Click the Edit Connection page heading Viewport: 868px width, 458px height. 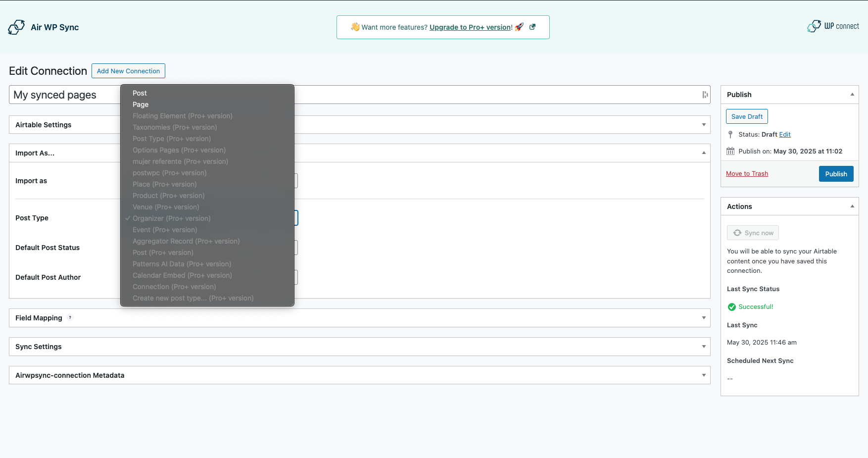pyautogui.click(x=48, y=71)
